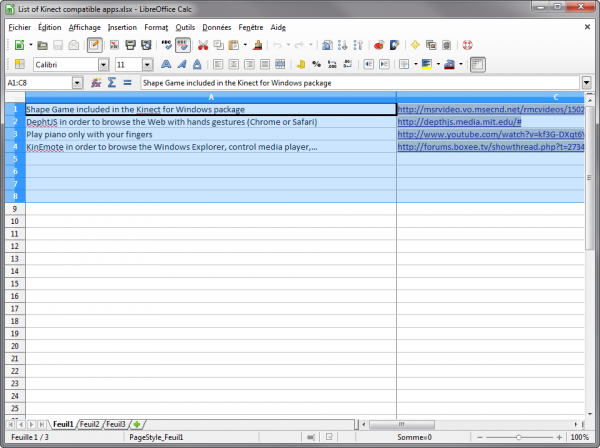The width and height of the screenshot is (600, 448).
Task: Open Styles and Formatting icon
Action: tap(19, 64)
